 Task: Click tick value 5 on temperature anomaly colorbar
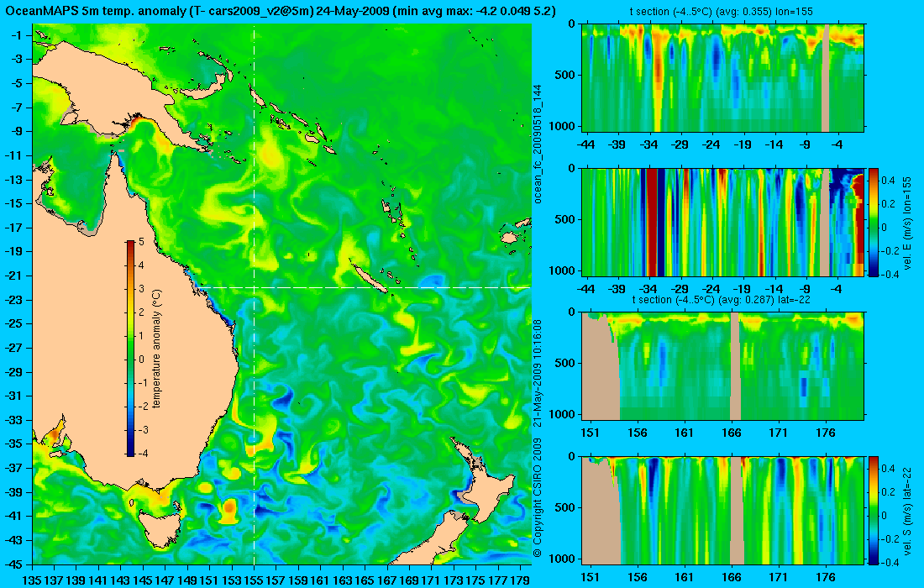tap(141, 242)
